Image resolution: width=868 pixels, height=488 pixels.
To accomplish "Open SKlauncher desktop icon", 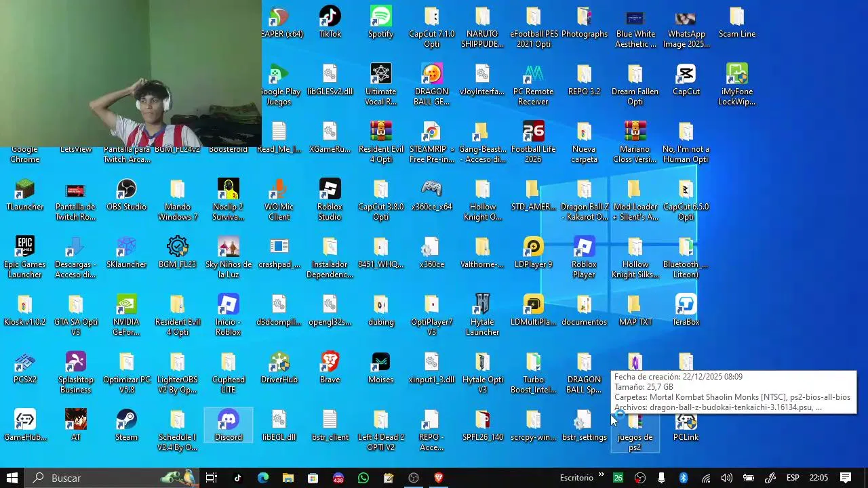I will (x=126, y=252).
